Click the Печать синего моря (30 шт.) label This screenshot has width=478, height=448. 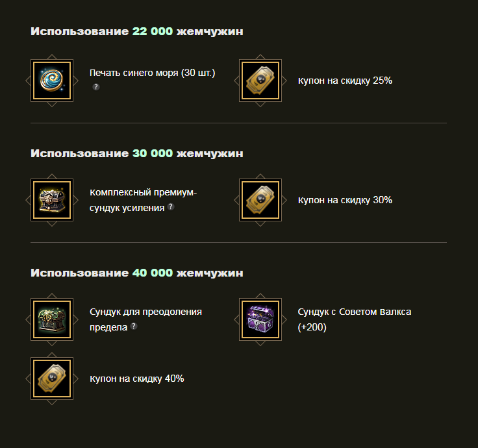(153, 73)
